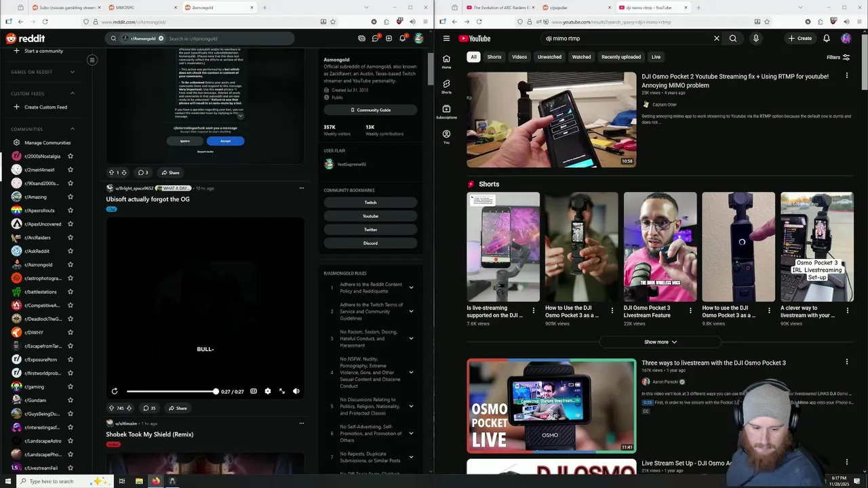This screenshot has height=488, width=868.
Task: Select the Unwatched filter chip
Action: (x=549, y=57)
